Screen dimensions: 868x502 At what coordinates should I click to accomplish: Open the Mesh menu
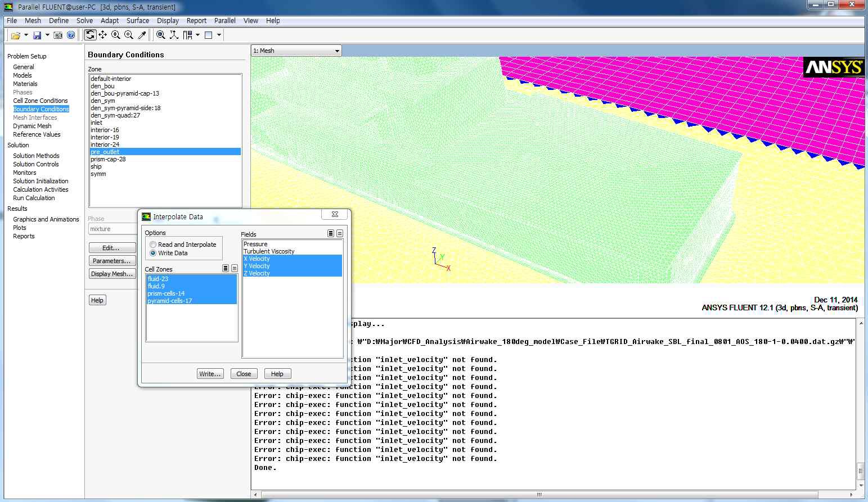[33, 20]
